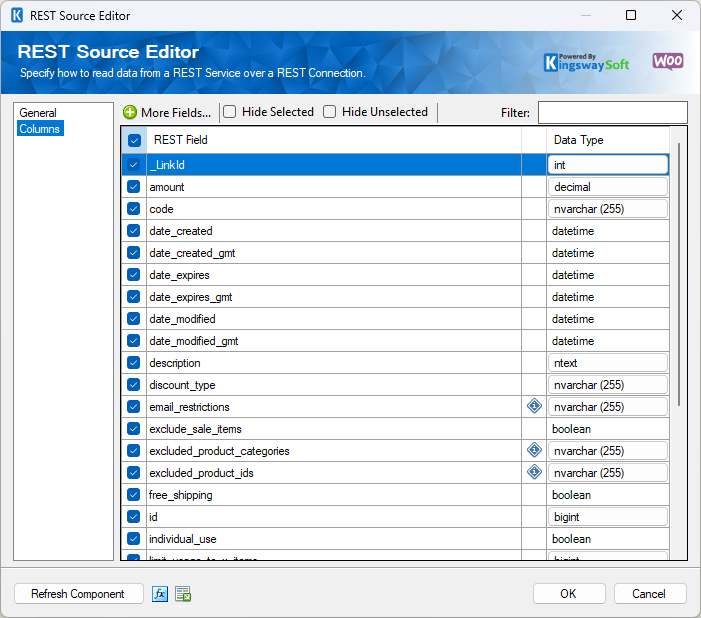Open the int data type dropdown for _LinkId
This screenshot has width=701, height=618.
pos(608,165)
